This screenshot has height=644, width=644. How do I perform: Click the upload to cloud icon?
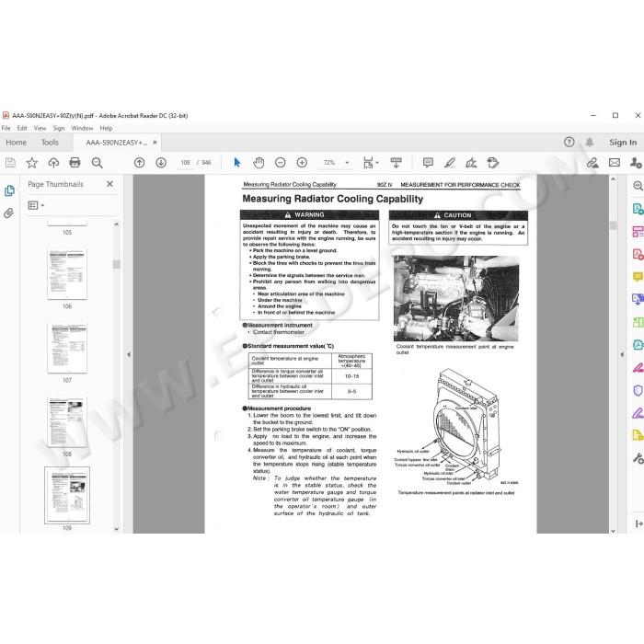pos(53,163)
